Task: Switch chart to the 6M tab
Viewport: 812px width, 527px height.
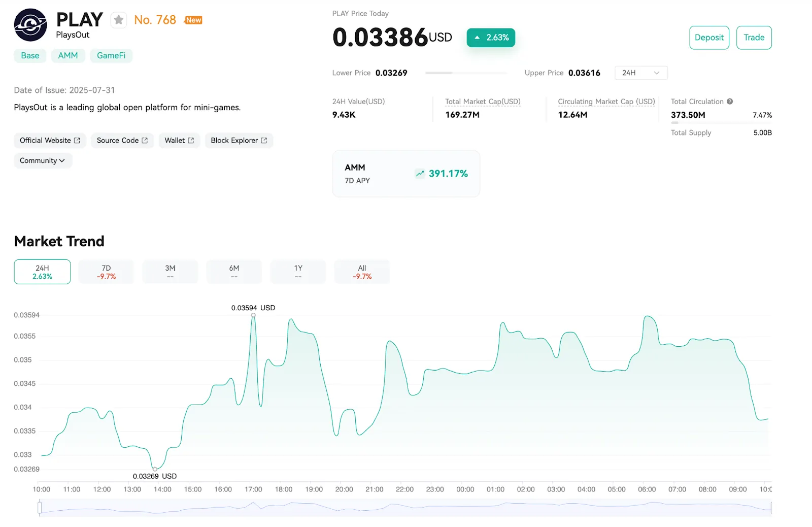Action: (234, 272)
